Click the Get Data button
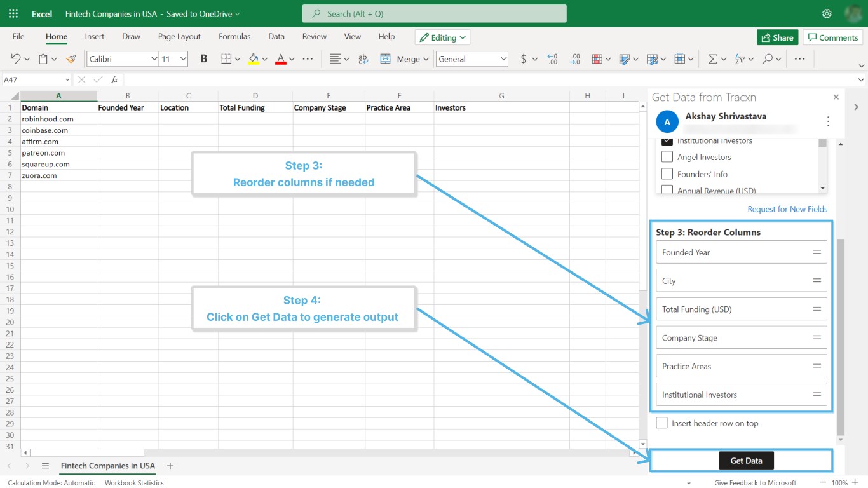Viewport: 868px width, 488px height. click(746, 461)
